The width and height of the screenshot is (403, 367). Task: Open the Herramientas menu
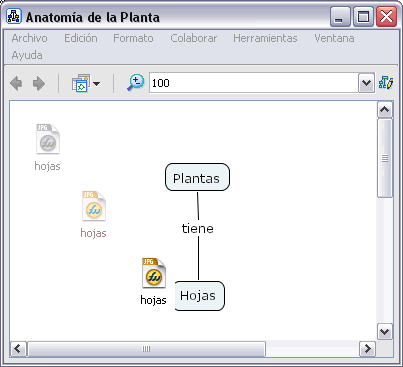tap(265, 38)
